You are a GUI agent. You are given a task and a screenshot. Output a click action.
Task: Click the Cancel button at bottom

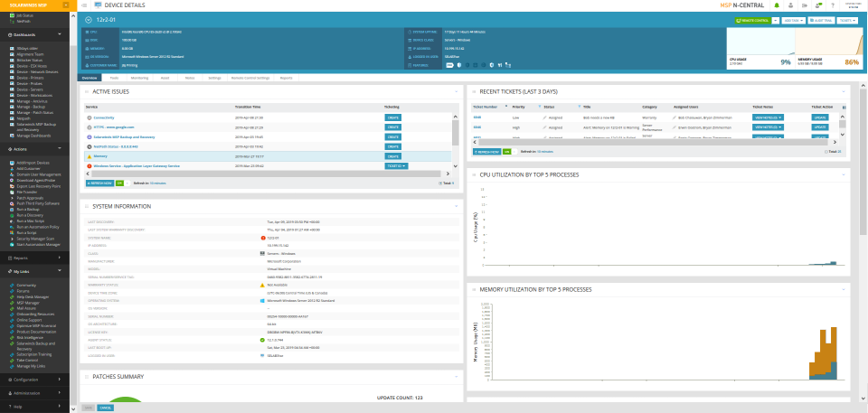(105, 408)
